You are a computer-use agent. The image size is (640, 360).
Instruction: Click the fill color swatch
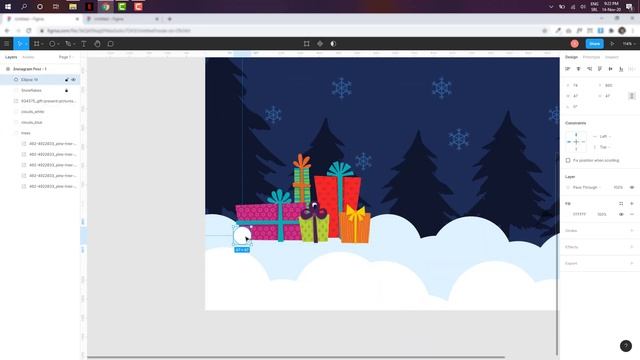tap(568, 214)
